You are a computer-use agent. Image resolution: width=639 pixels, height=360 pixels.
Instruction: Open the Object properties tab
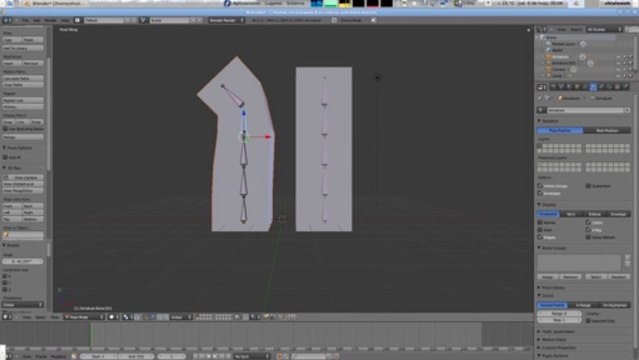coord(577,87)
